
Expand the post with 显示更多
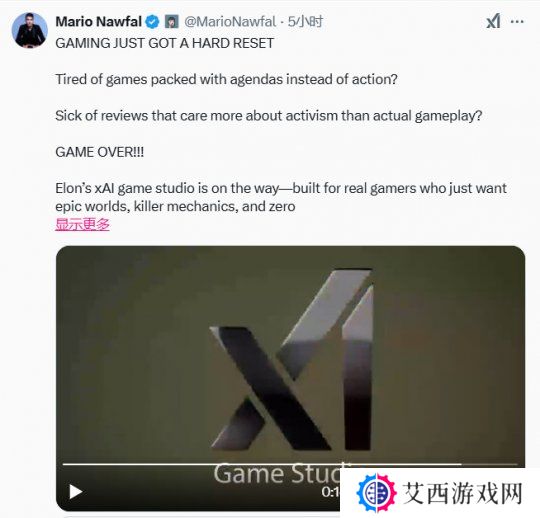(x=82, y=225)
